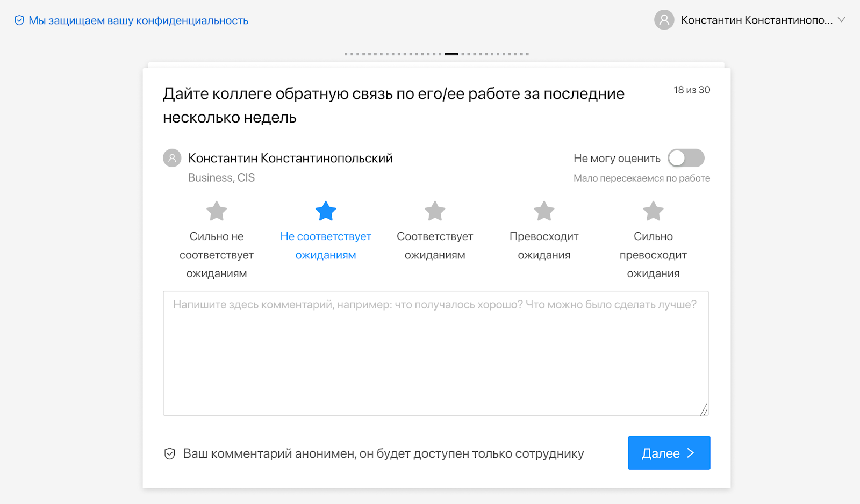
Task: Click shield icon beside anonymous comment note
Action: [x=169, y=453]
